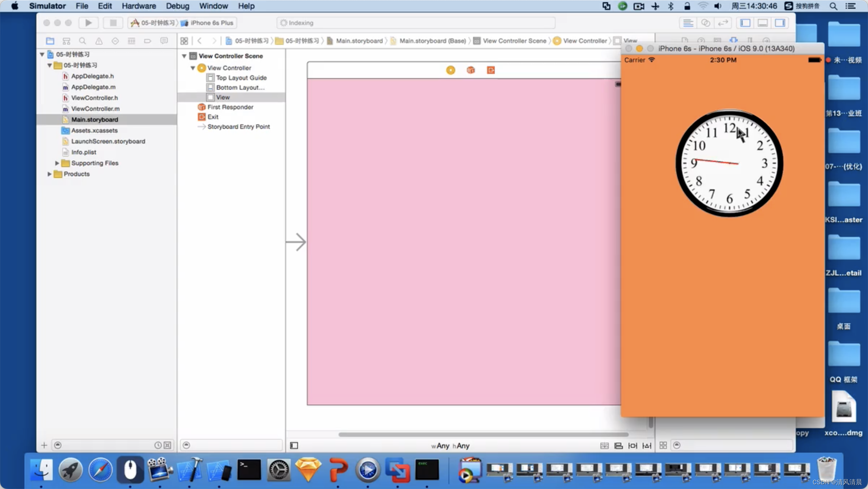
Task: Click the Run/Play button in toolbar
Action: tap(87, 23)
